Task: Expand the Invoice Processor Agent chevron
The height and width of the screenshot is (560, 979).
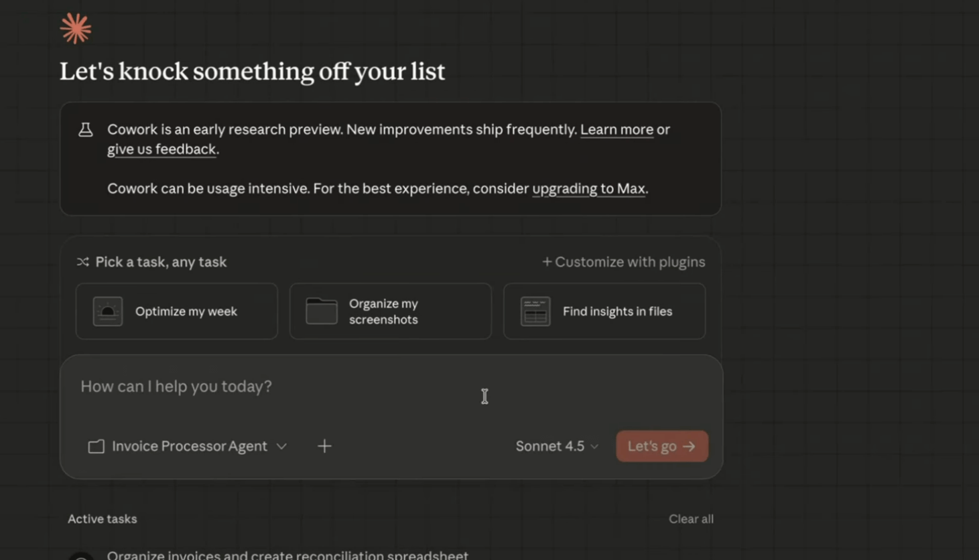Action: [282, 446]
